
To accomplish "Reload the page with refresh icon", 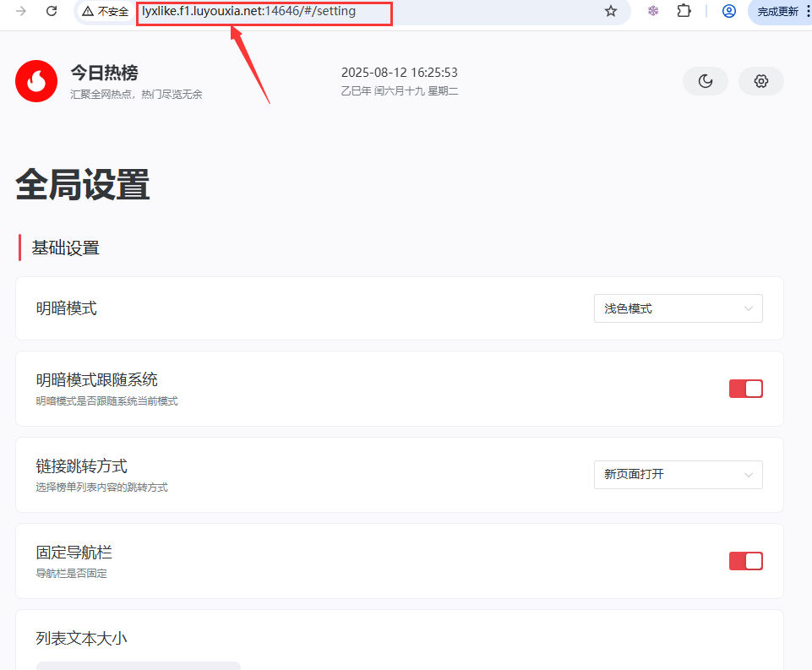I will [52, 11].
